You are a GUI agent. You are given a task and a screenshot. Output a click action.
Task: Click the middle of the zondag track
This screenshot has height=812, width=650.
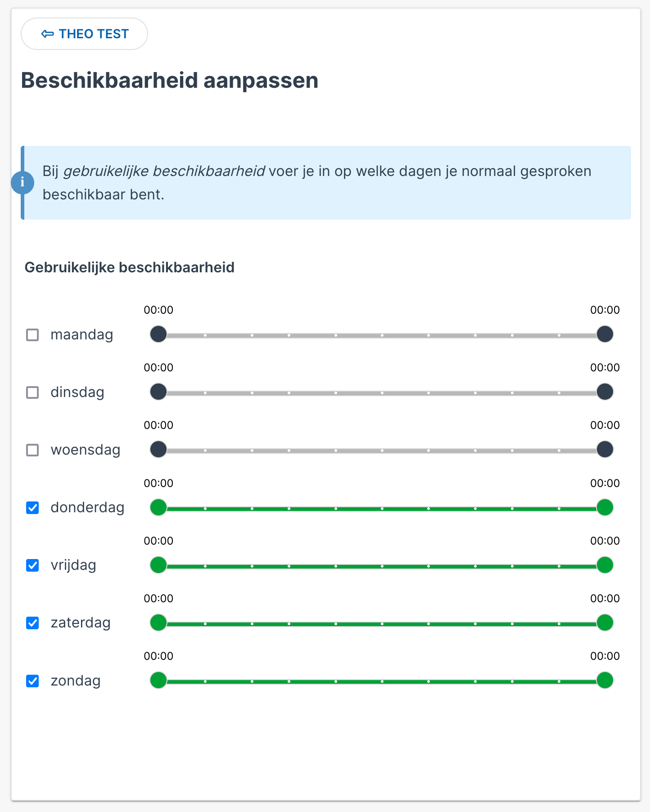click(382, 681)
